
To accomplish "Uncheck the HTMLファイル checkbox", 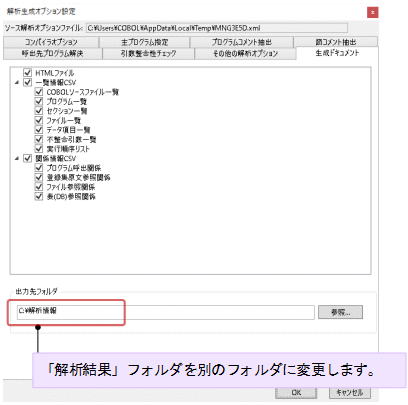I will point(28,72).
